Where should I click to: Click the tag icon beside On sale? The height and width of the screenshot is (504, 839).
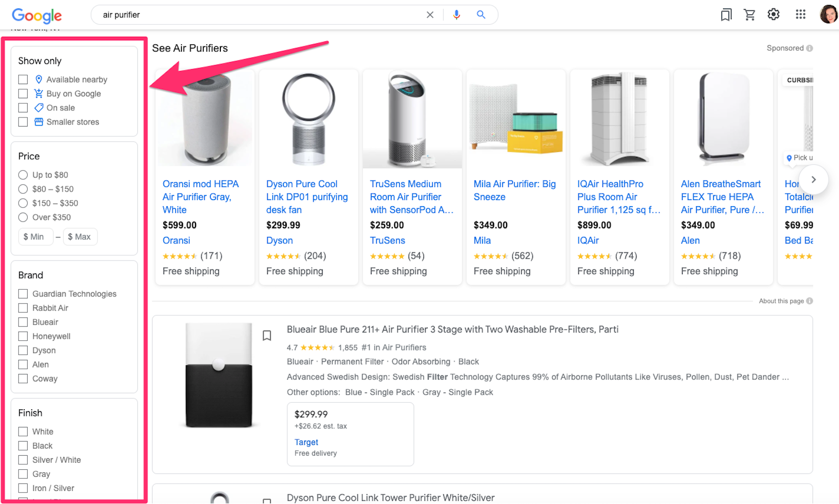click(x=39, y=108)
